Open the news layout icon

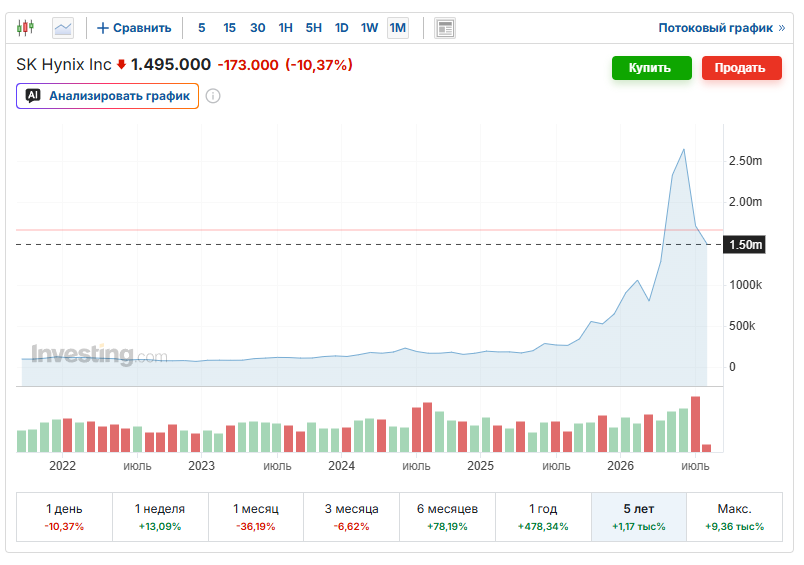445,28
